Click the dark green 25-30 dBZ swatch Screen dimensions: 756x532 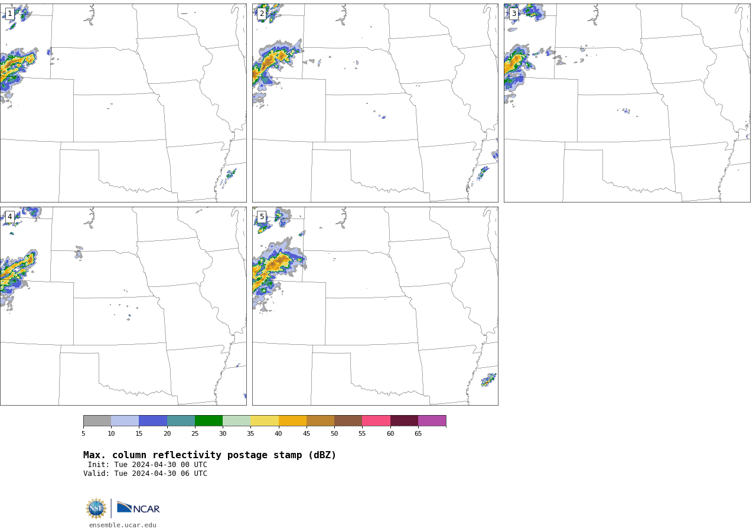coord(208,421)
